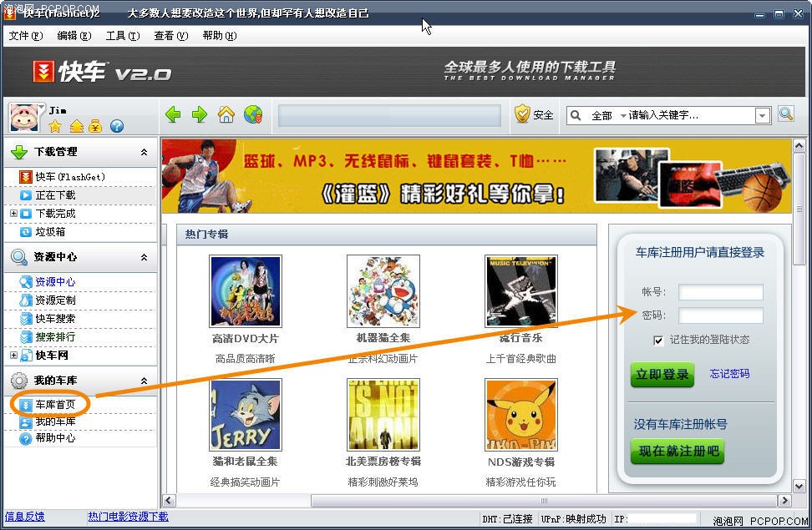Go to the home page icon
This screenshot has width=812, height=530.
(226, 114)
